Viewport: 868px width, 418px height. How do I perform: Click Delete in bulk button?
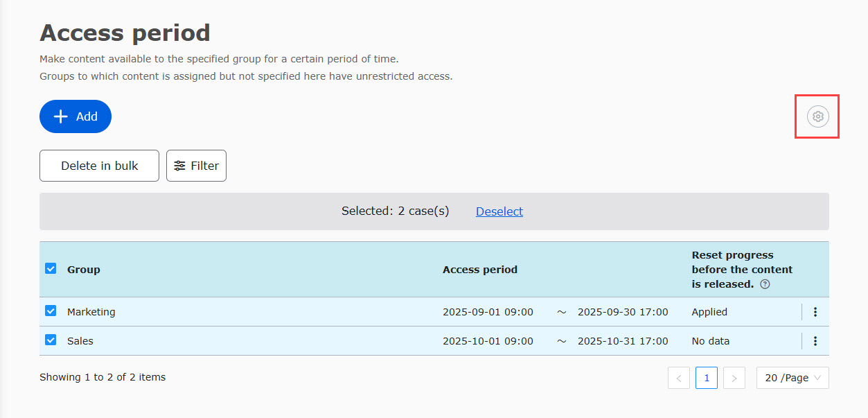pos(99,166)
